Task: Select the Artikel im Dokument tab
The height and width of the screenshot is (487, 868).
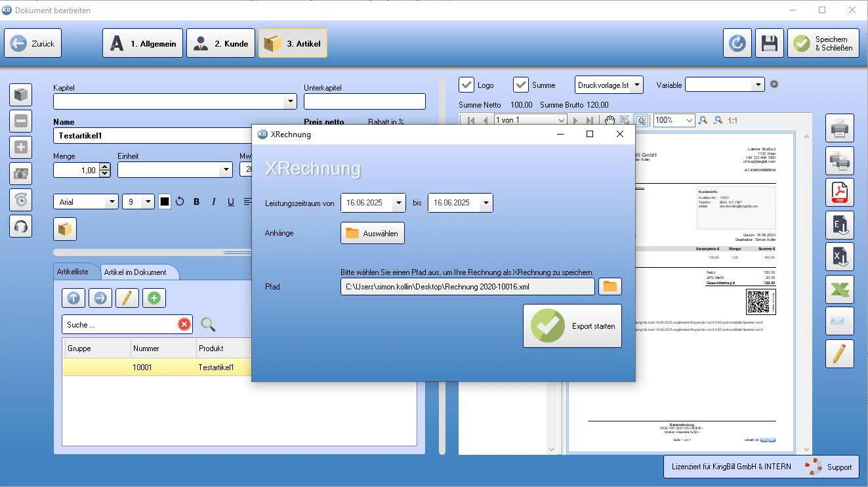Action: coord(136,272)
